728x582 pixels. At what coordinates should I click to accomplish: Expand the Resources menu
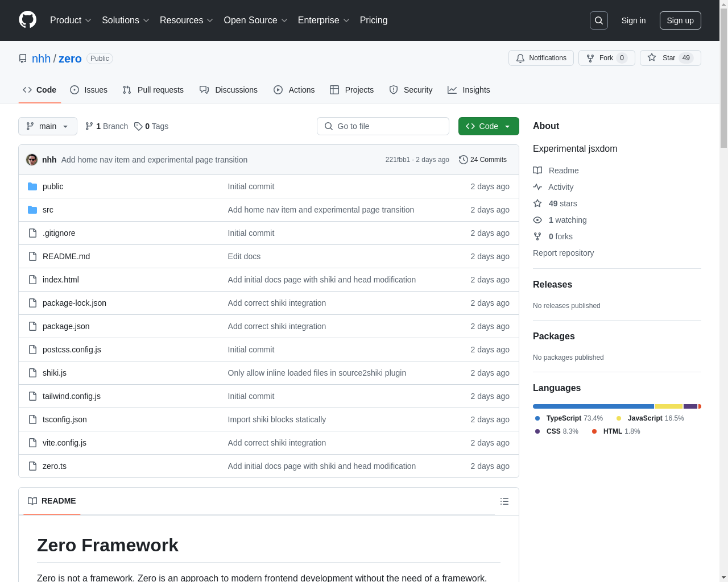pos(187,20)
